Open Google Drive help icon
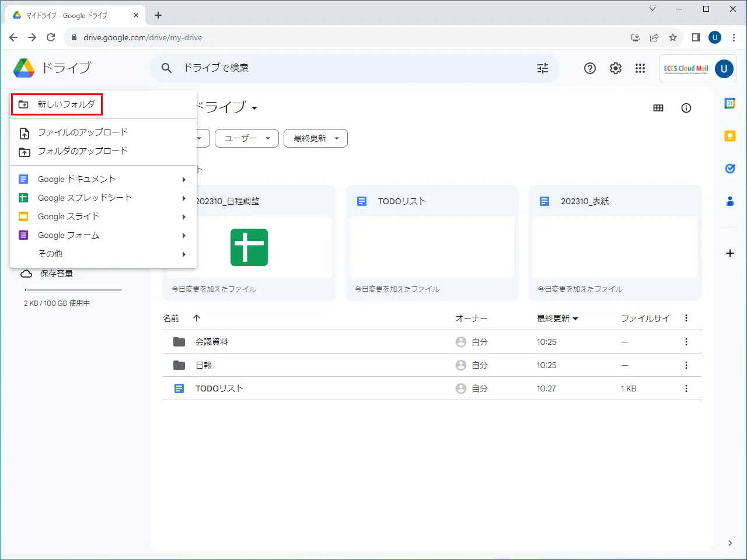This screenshot has width=747, height=560. pyautogui.click(x=590, y=68)
